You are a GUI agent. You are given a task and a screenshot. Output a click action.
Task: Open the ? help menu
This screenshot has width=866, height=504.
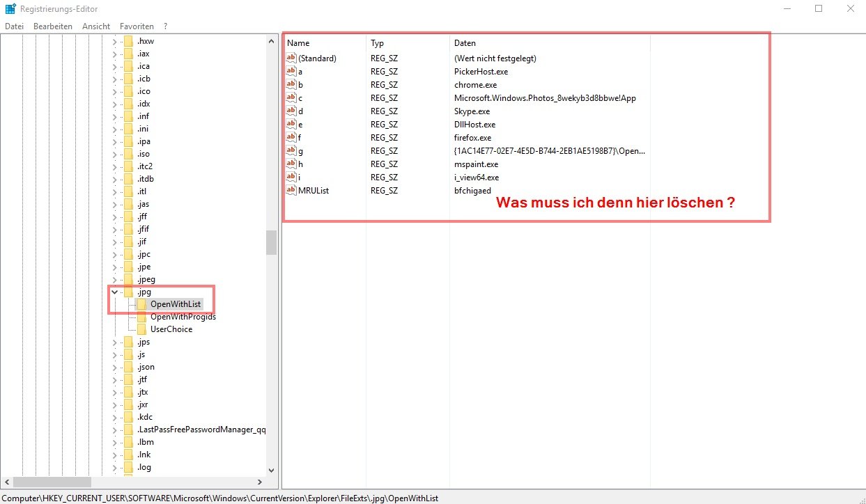point(165,26)
